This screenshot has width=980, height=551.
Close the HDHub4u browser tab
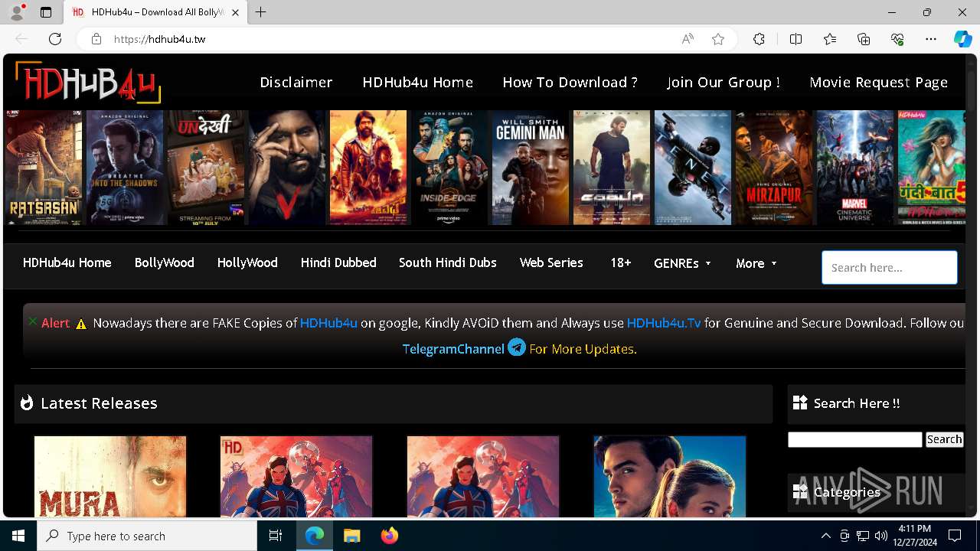(x=236, y=12)
